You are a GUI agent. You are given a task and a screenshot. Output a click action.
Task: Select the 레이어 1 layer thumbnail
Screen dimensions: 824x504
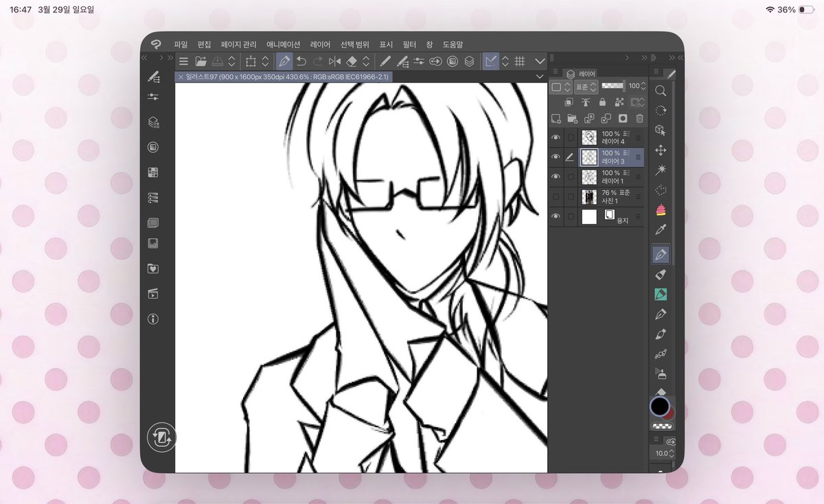[588, 177]
